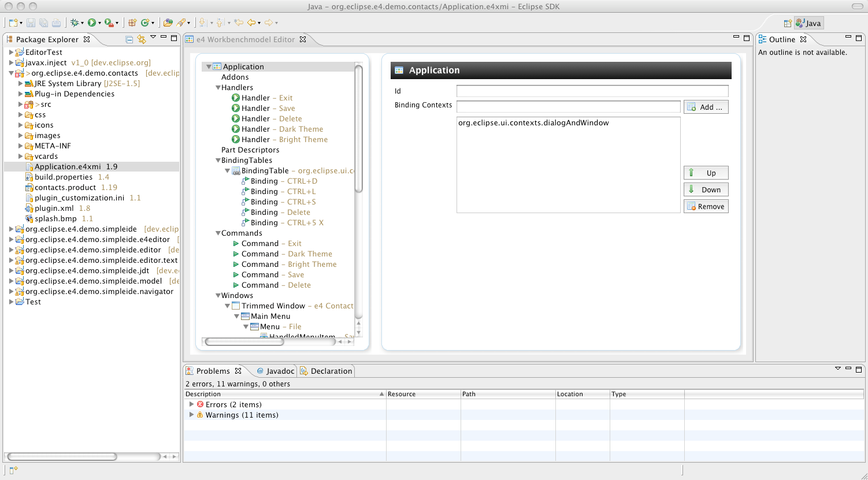Select splash.bmp file icon
The height and width of the screenshot is (480, 868).
29,219
